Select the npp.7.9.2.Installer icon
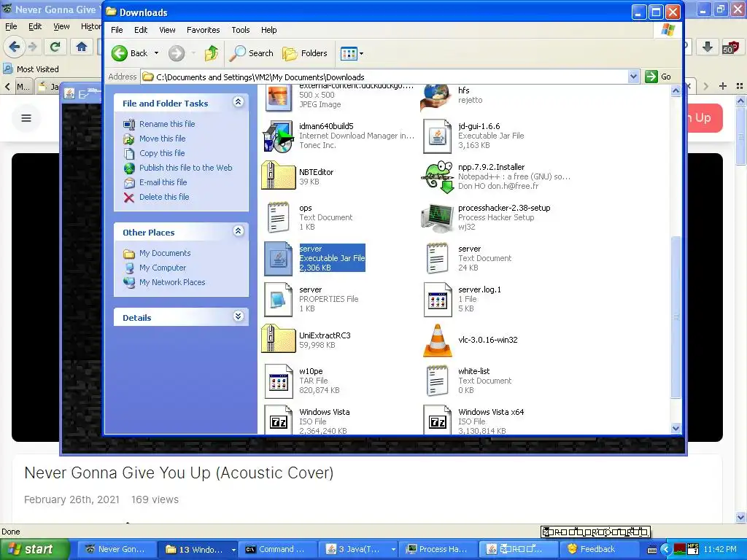The image size is (747, 560). pyautogui.click(x=438, y=176)
